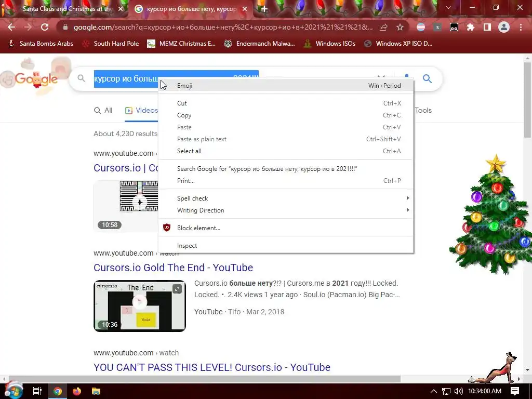Close the Santa Claus and Christmas tab

pos(121,9)
